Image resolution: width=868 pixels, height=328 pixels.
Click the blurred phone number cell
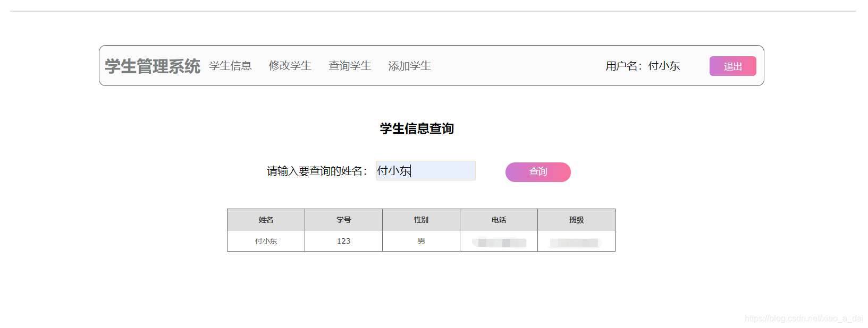tap(499, 241)
